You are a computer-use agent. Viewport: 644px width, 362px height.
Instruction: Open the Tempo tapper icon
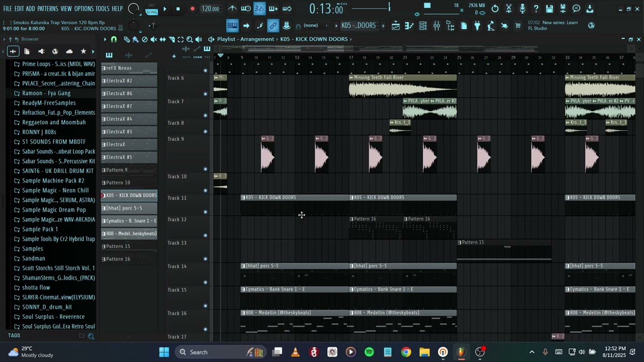(491, 26)
